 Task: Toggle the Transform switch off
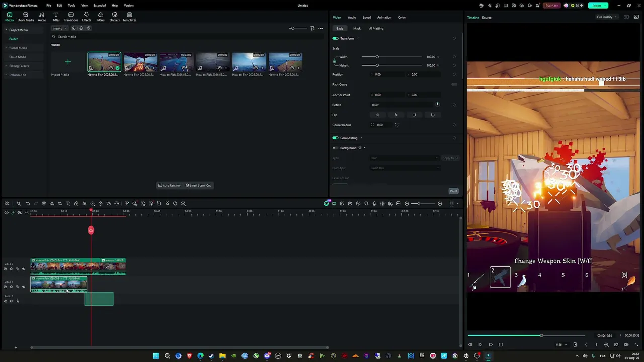tap(335, 38)
